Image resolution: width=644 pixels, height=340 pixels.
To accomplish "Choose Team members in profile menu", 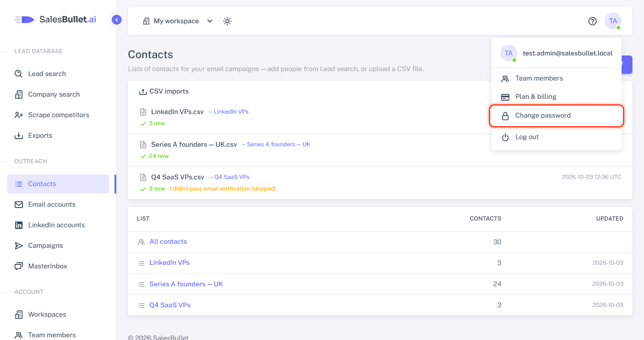I will point(556,78).
